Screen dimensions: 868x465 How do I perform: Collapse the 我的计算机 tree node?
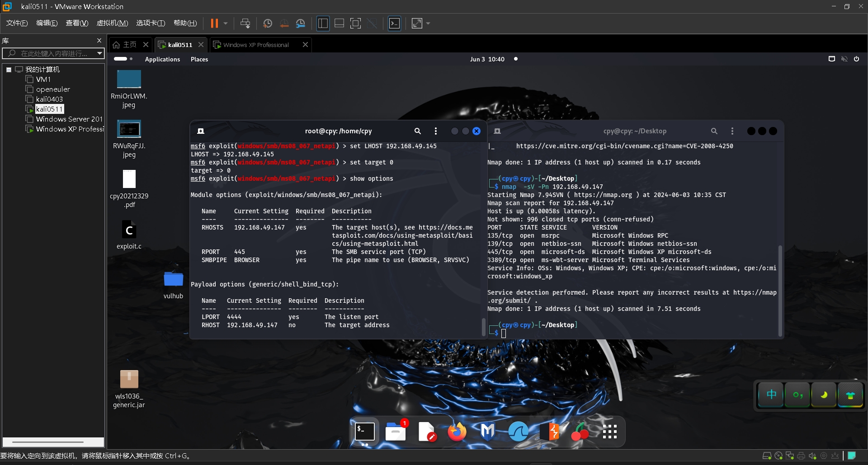click(x=9, y=70)
